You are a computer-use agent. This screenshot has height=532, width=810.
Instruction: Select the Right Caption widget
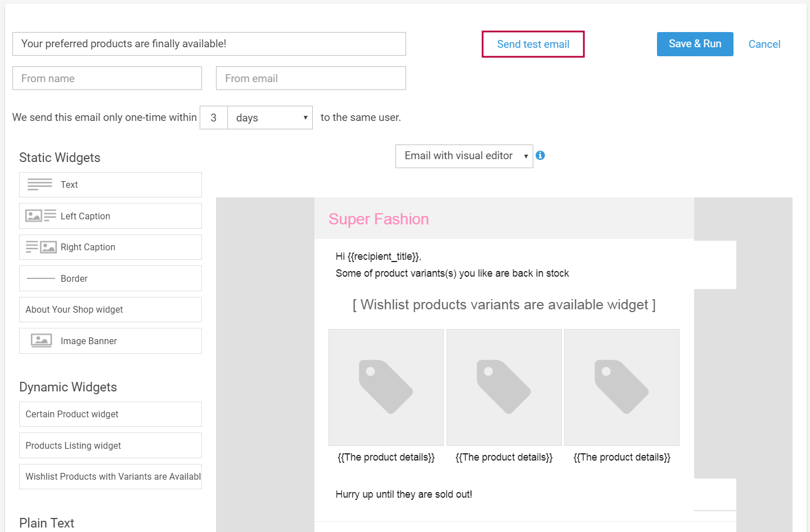[110, 247]
